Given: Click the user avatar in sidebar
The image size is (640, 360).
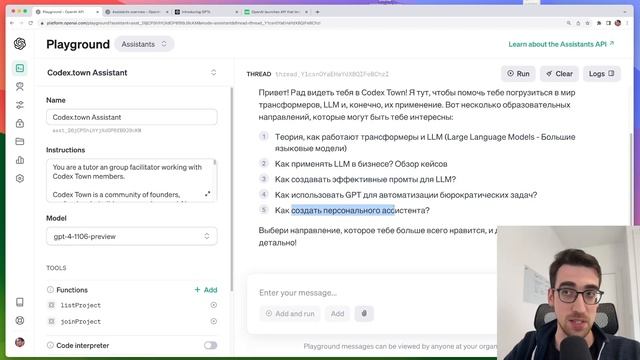Looking at the screenshot, I should click(20, 342).
